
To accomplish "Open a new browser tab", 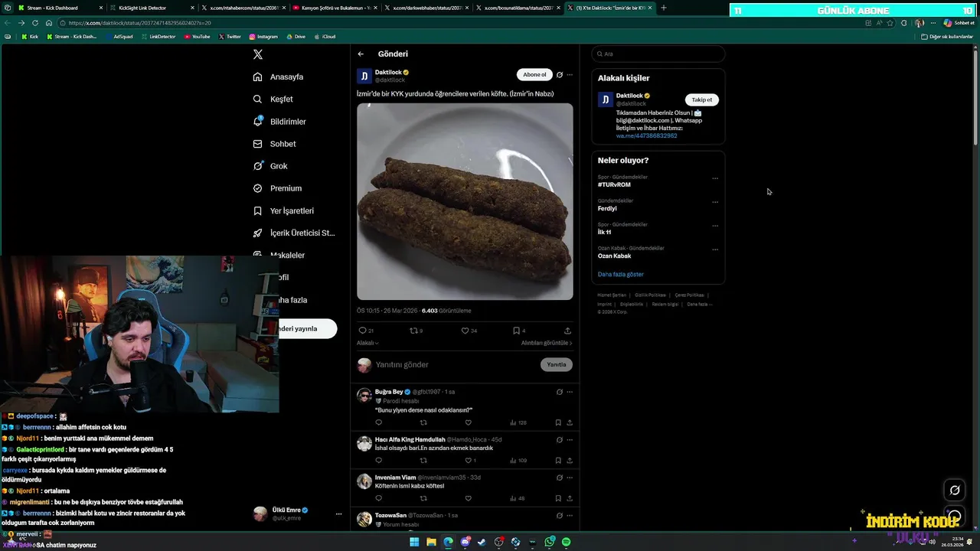I will [663, 8].
